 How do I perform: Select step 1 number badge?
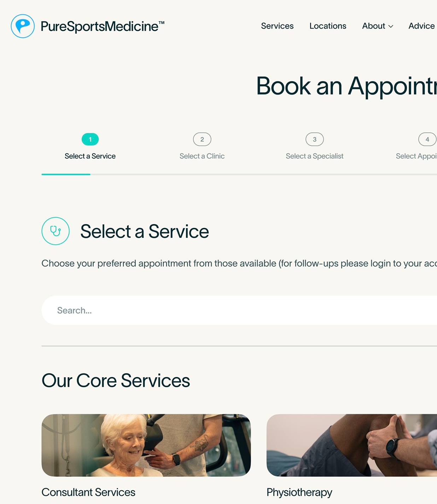click(90, 139)
